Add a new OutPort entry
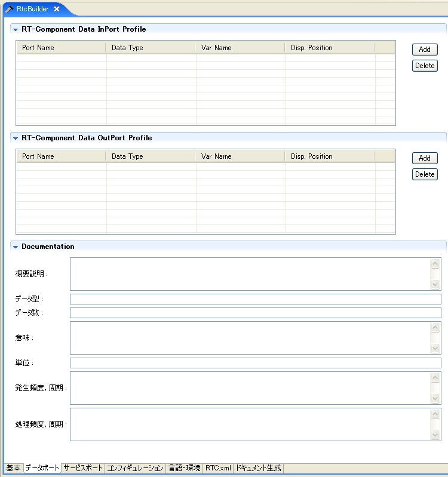Screen dimensions: 448x477 [425, 158]
